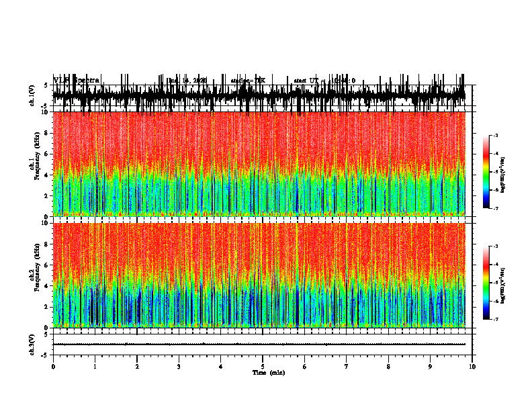Select the ch.1 color bar log(PSD) label
Screen dimensions: 532x411
[503, 175]
